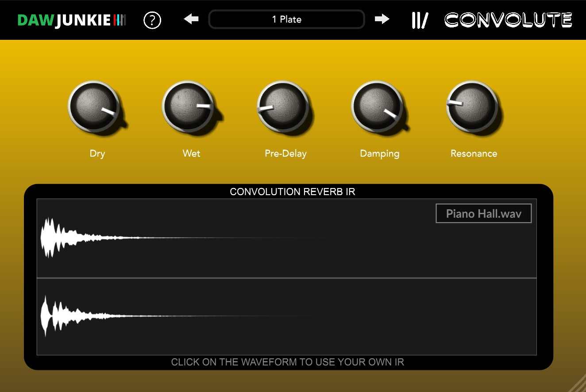Click the 'Pre-Delay' knob label

[x=286, y=154]
